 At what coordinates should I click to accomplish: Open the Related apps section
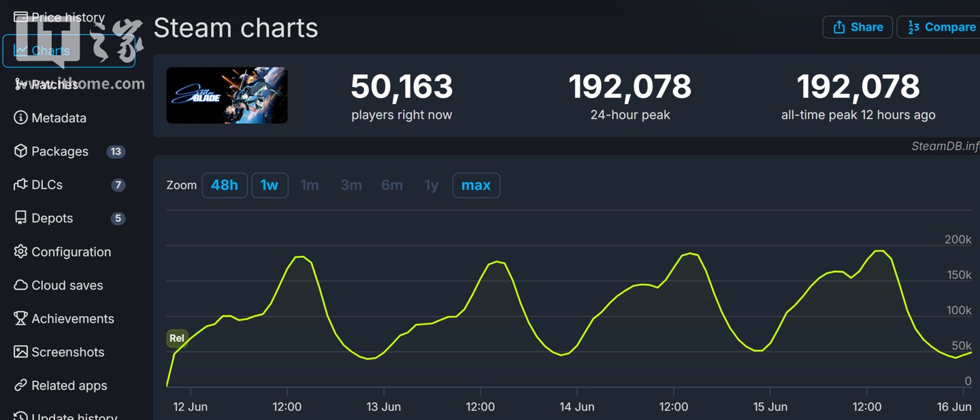coord(68,385)
